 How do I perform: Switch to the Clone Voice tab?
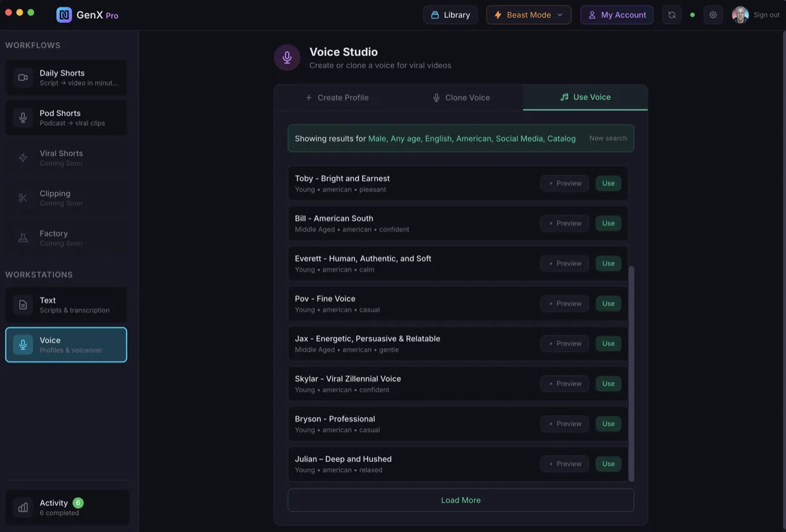click(x=461, y=97)
